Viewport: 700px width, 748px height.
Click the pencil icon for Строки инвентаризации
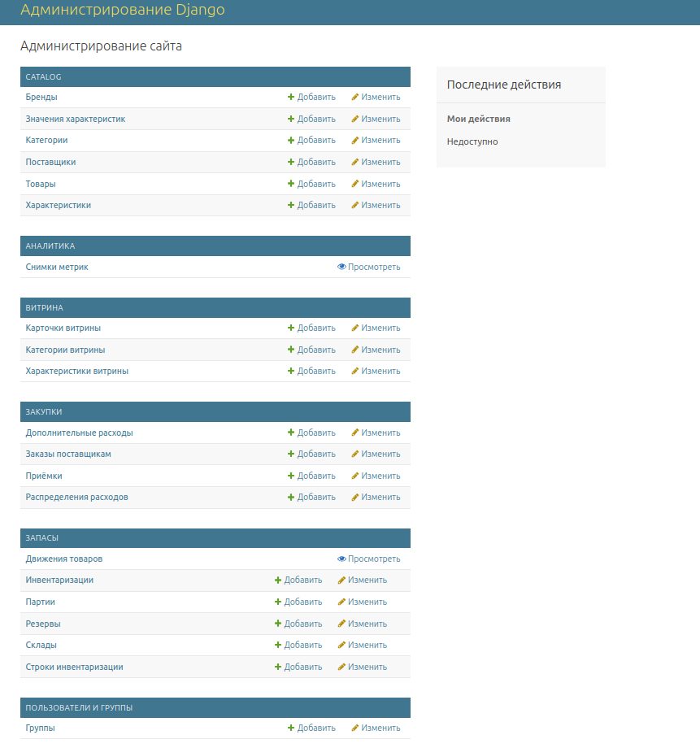pyautogui.click(x=341, y=667)
